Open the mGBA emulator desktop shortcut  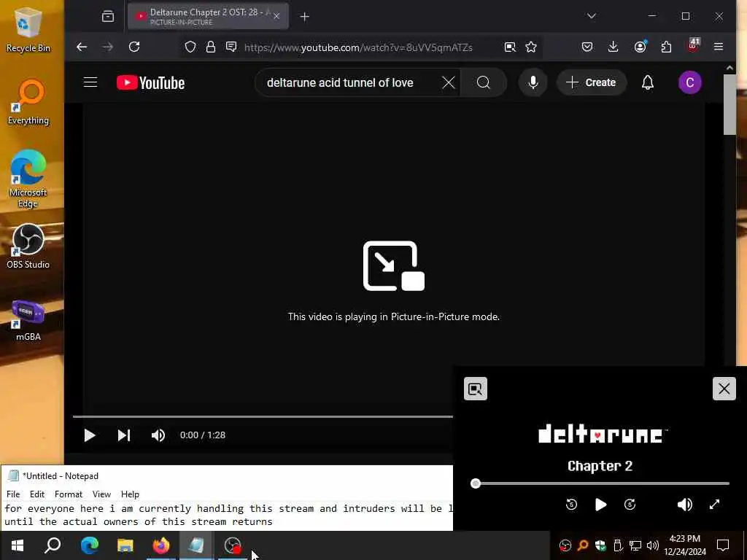[28, 320]
